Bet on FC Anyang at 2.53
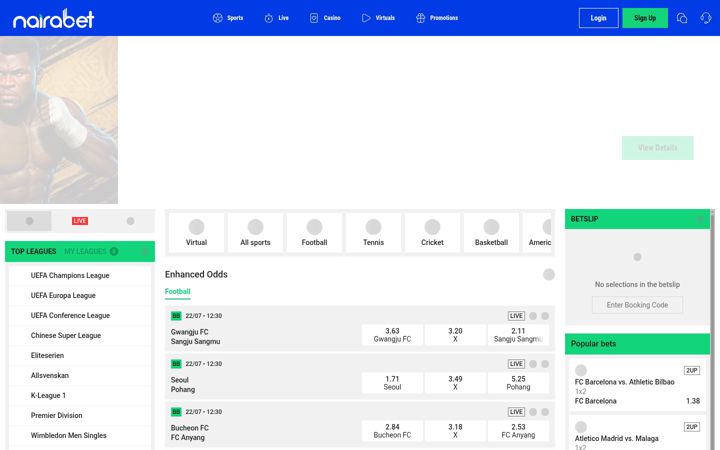 [518, 431]
